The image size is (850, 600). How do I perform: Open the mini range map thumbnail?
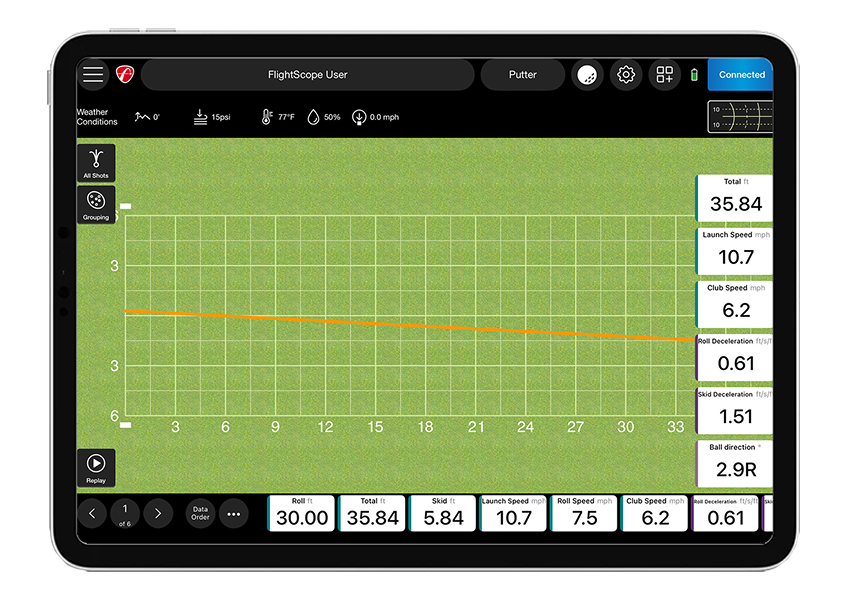740,117
